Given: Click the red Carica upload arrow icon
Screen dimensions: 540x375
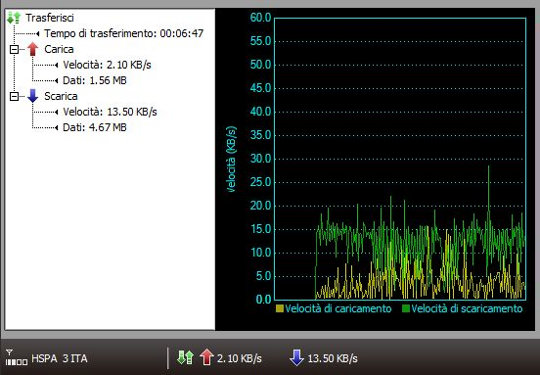Looking at the screenshot, I should [33, 49].
